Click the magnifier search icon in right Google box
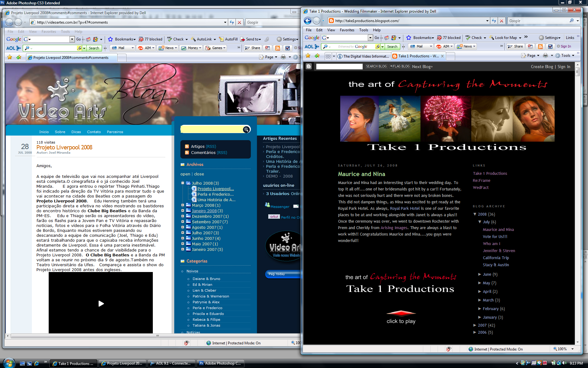 click(x=571, y=21)
